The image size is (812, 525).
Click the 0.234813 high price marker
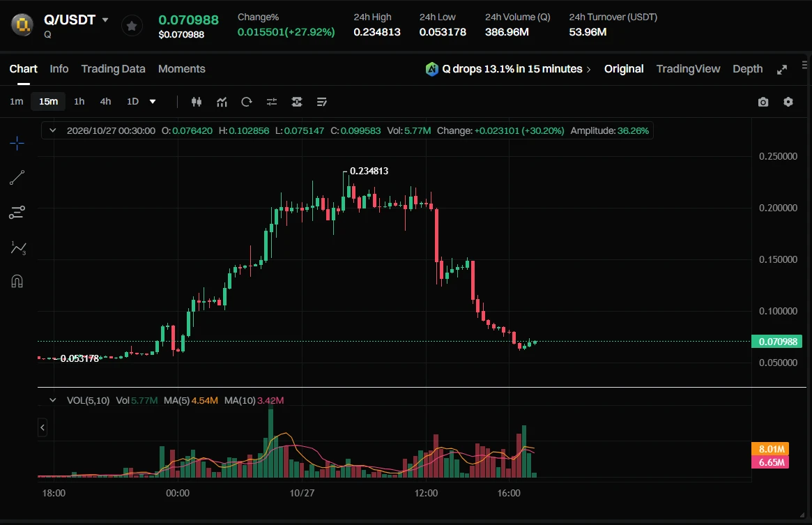pos(369,171)
